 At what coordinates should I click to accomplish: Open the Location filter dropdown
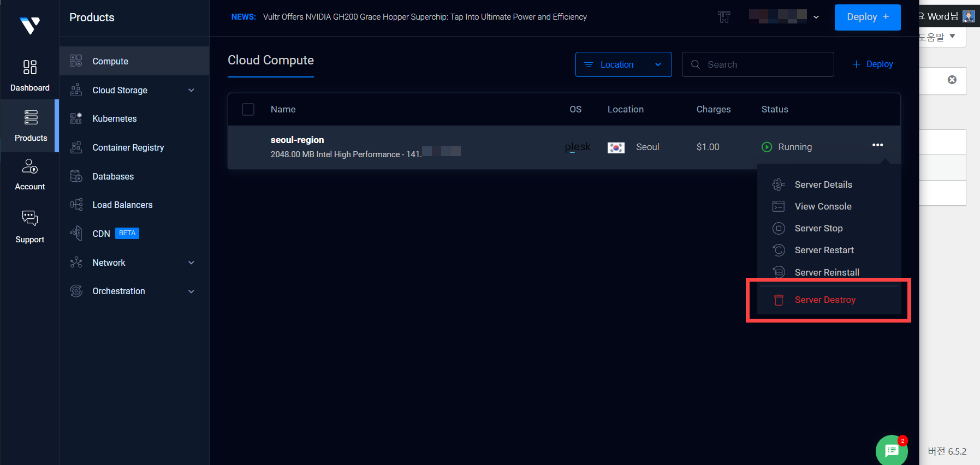click(623, 64)
